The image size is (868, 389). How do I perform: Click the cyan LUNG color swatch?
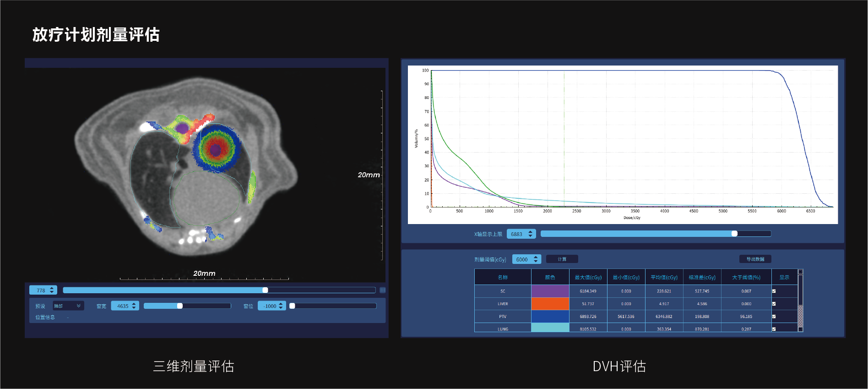point(550,328)
